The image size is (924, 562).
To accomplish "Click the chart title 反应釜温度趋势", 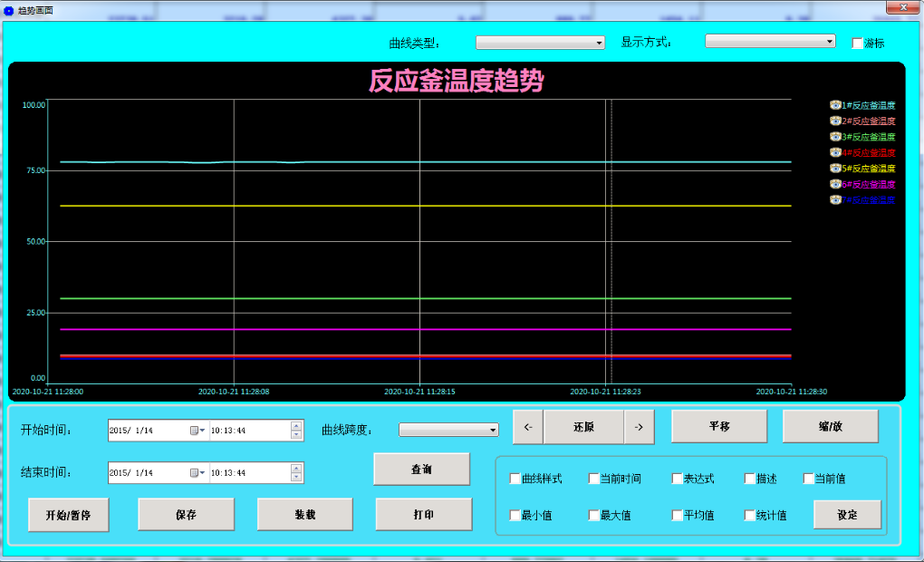I will [456, 81].
